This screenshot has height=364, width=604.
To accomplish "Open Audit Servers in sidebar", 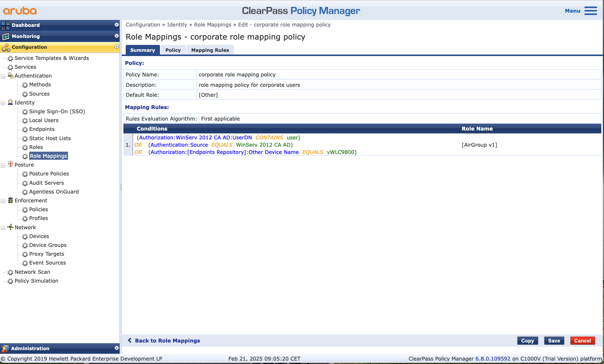I will coord(47,183).
